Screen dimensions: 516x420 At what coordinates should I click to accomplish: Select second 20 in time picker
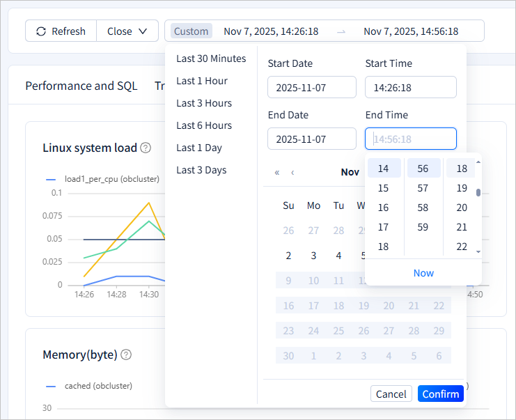461,208
